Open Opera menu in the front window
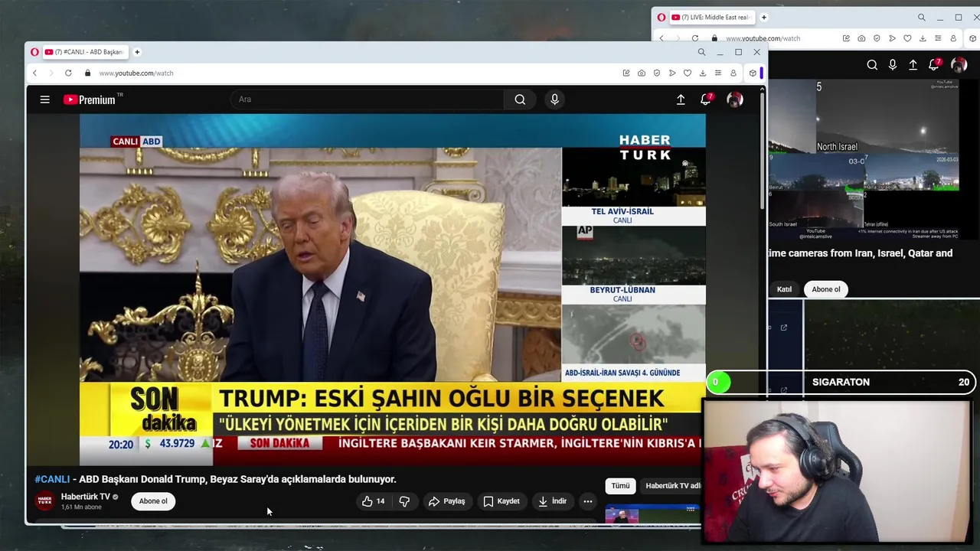The image size is (980, 551). 34,52
